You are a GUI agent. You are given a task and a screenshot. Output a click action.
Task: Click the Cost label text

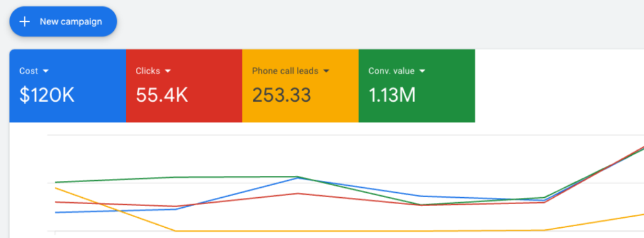(29, 71)
